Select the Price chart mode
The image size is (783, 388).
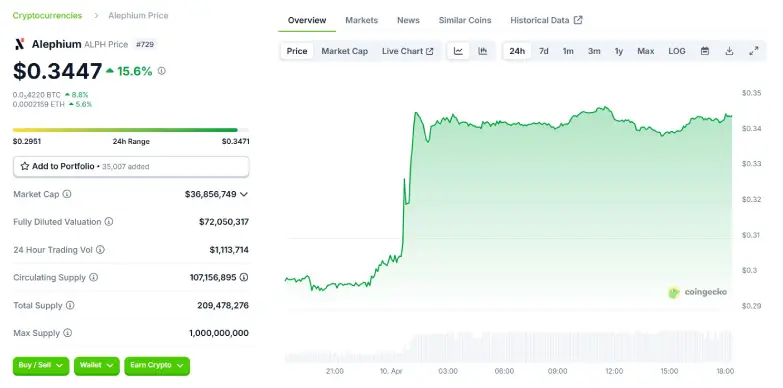(x=297, y=51)
